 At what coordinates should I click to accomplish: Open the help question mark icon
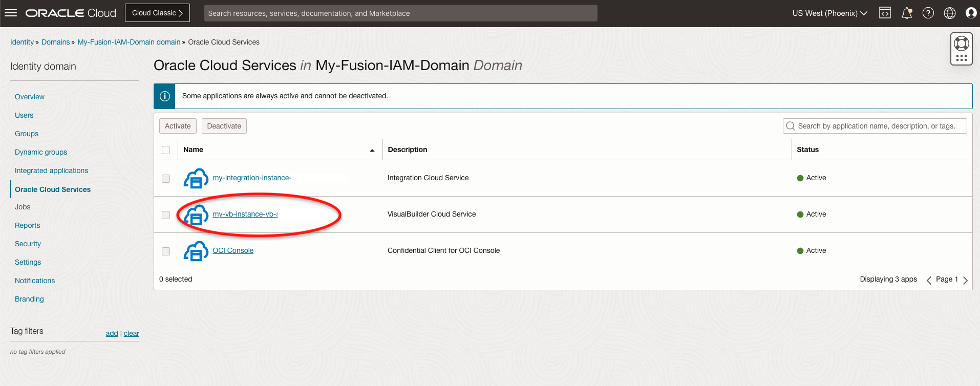click(928, 13)
